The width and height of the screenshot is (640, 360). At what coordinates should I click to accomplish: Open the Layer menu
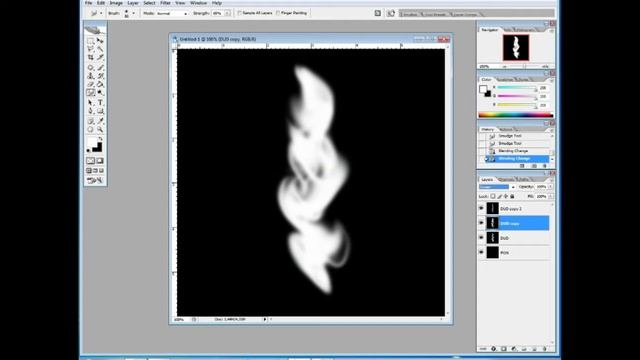tap(133, 3)
